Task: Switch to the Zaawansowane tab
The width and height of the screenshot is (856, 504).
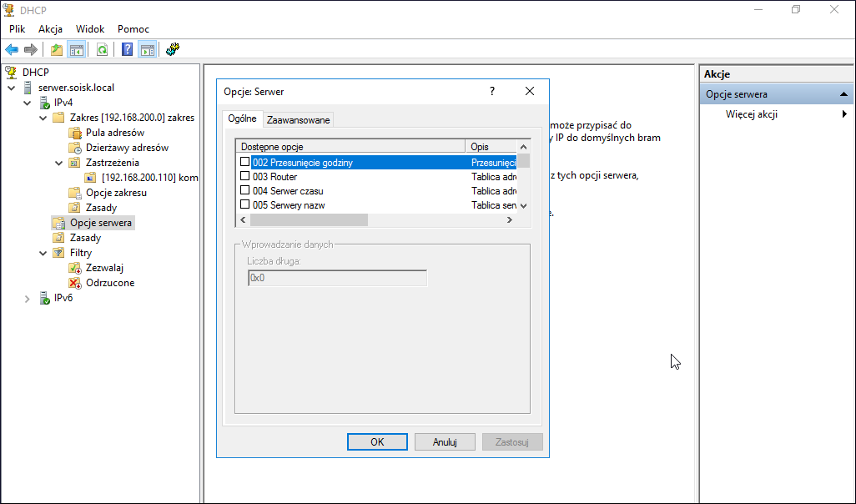Action: pyautogui.click(x=298, y=120)
